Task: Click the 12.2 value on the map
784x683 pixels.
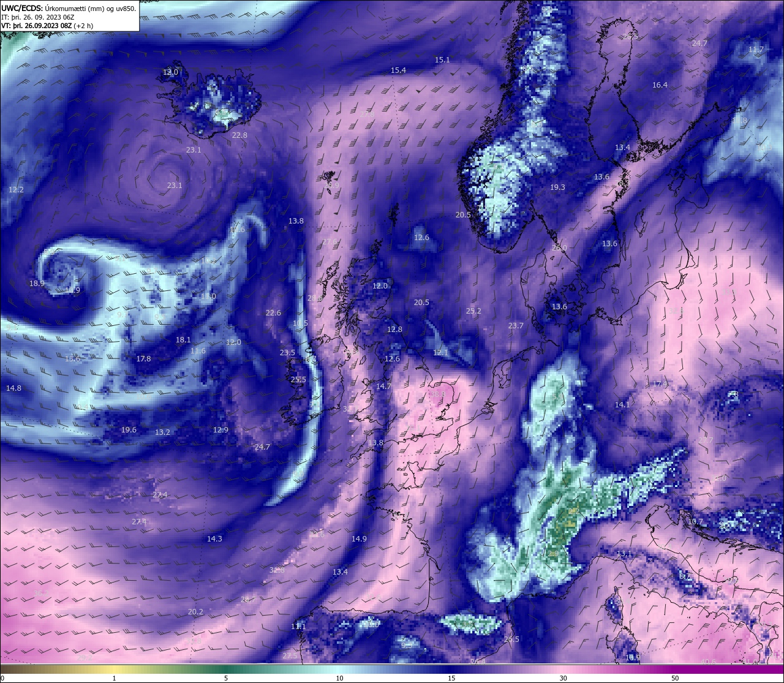Action: [16, 190]
